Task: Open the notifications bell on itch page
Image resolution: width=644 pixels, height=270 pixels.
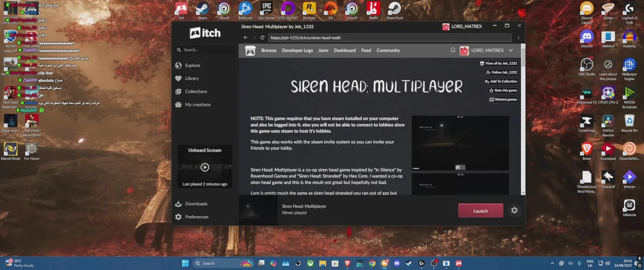Action: [453, 50]
